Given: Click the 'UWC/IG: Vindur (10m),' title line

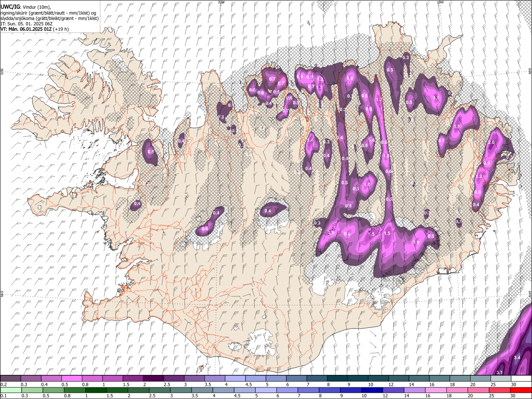Looking at the screenshot, I should (26, 7).
